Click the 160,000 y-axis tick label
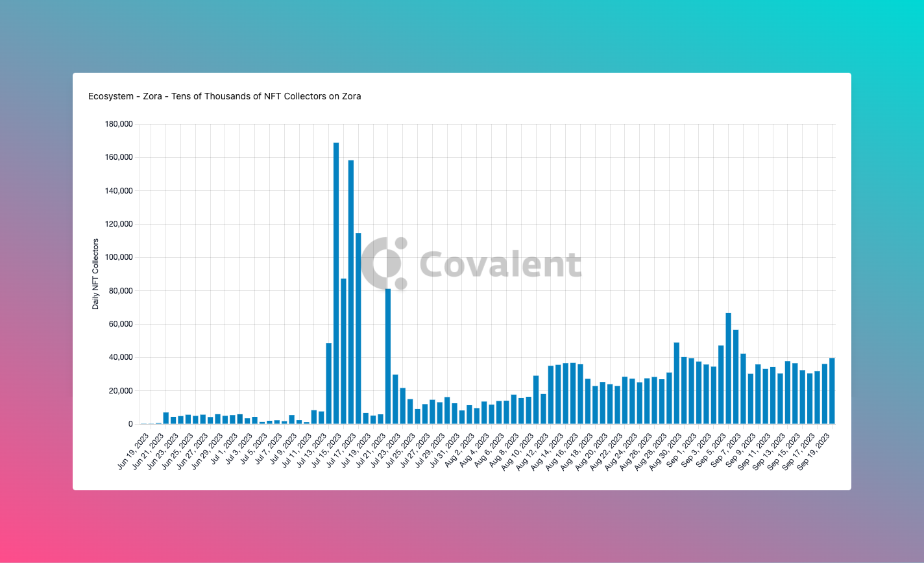The width and height of the screenshot is (924, 563). click(x=119, y=157)
